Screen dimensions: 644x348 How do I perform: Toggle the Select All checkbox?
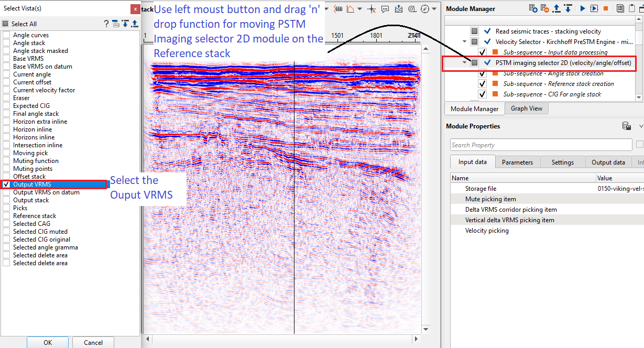pyautogui.click(x=6, y=24)
